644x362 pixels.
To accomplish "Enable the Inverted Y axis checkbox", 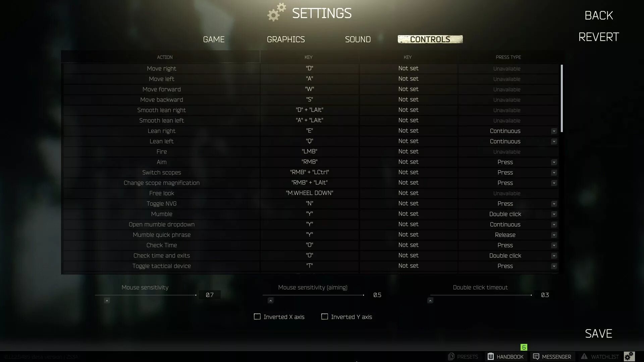I will (x=324, y=317).
